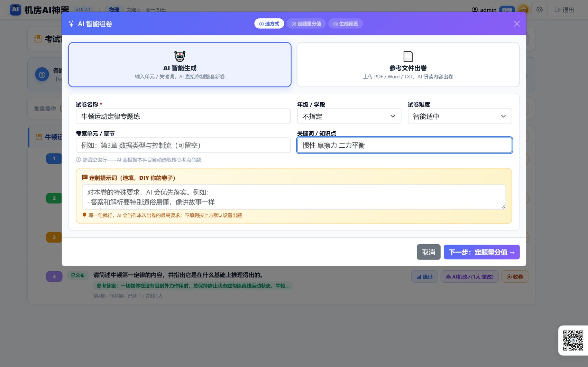Go to step ② 定题量分值

click(x=306, y=23)
